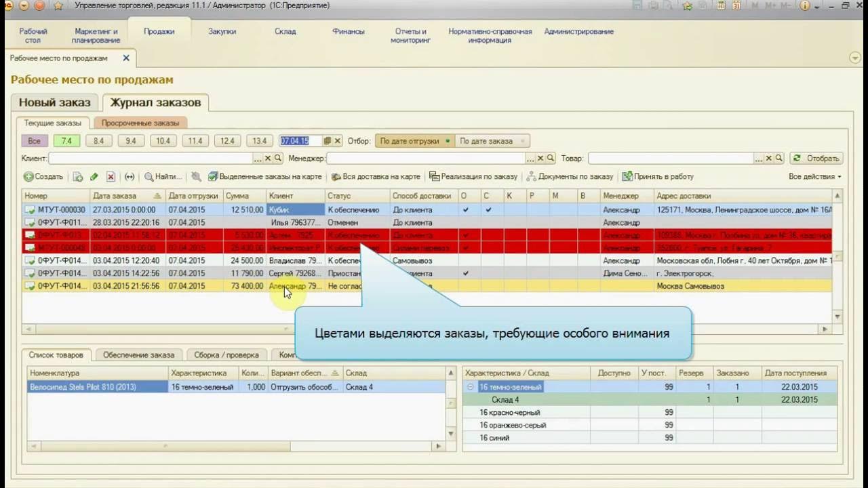Collapse the 16 темно-зеленый tree node
This screenshot has height=488, width=868.
coord(471,387)
